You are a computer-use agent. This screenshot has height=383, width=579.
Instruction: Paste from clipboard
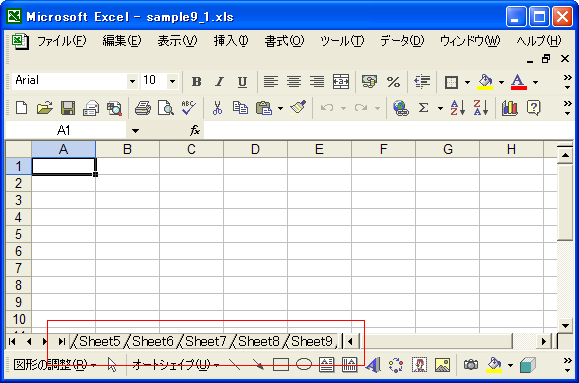pos(264,108)
